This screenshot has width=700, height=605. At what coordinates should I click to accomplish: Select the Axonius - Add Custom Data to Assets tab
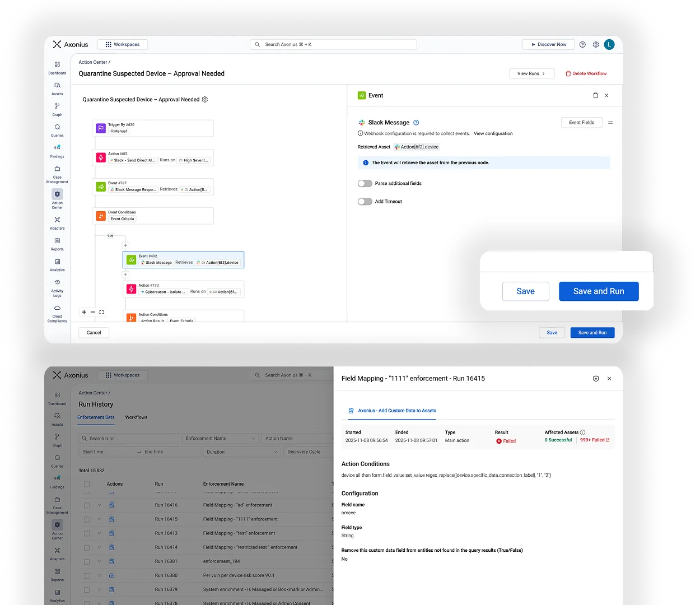[392, 411]
